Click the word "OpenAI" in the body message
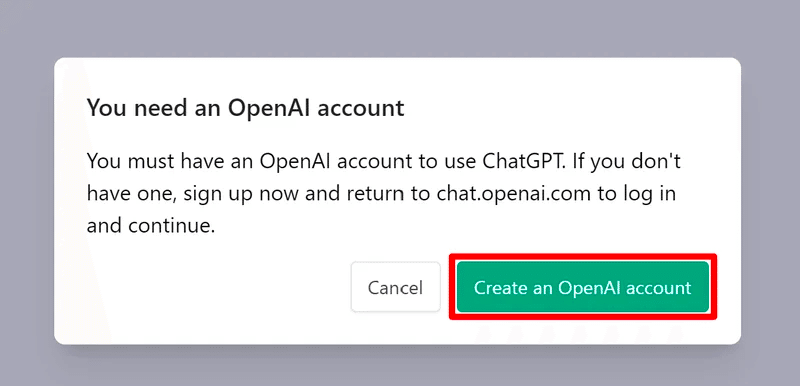The image size is (800, 386). click(x=296, y=162)
